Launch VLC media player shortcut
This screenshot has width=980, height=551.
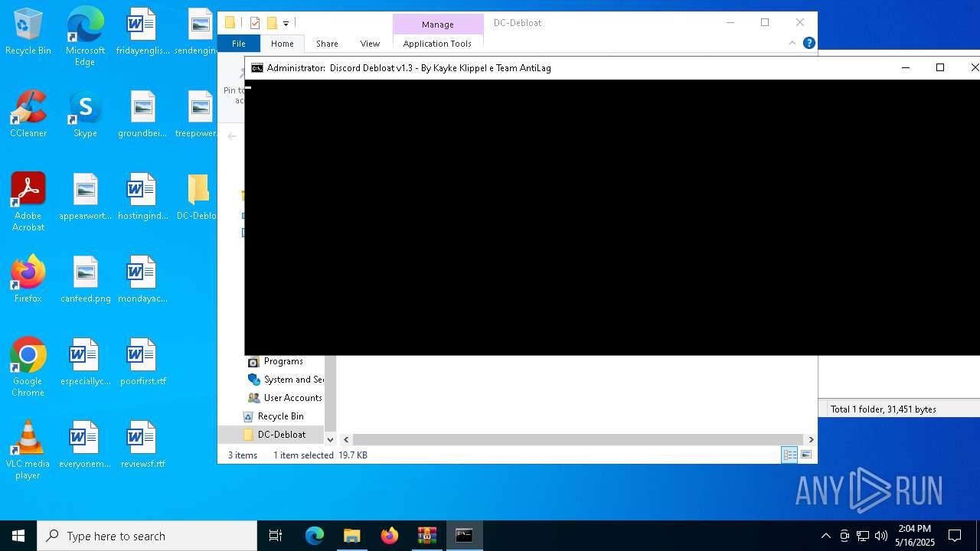[x=28, y=450]
